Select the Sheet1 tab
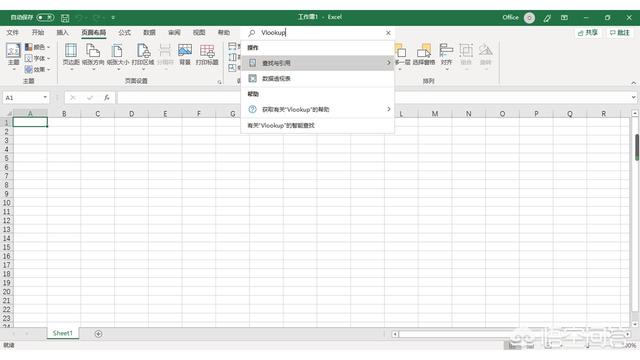Image resolution: width=640 pixels, height=360 pixels. 63,333
